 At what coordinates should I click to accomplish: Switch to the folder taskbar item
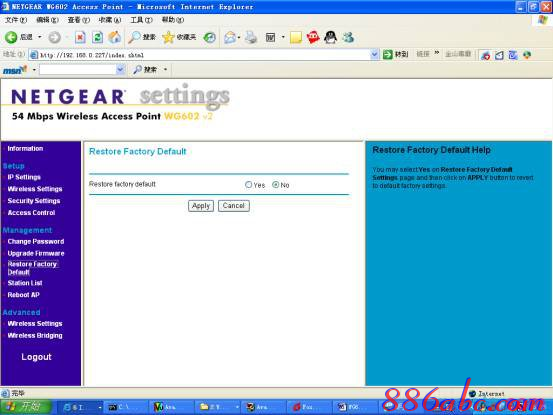pos(219,407)
